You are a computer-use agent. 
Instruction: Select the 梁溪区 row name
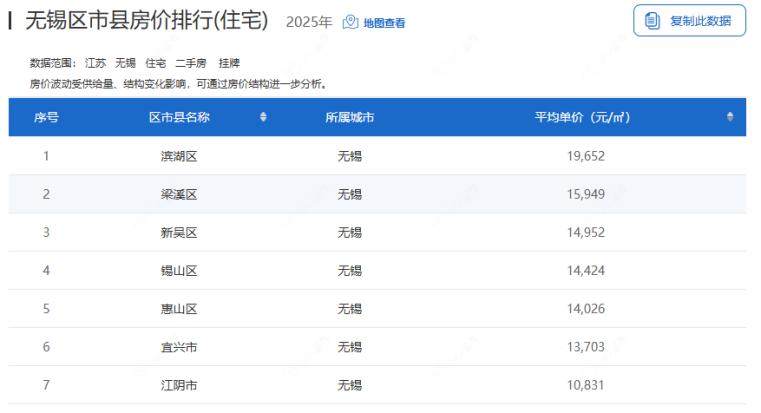click(x=179, y=195)
